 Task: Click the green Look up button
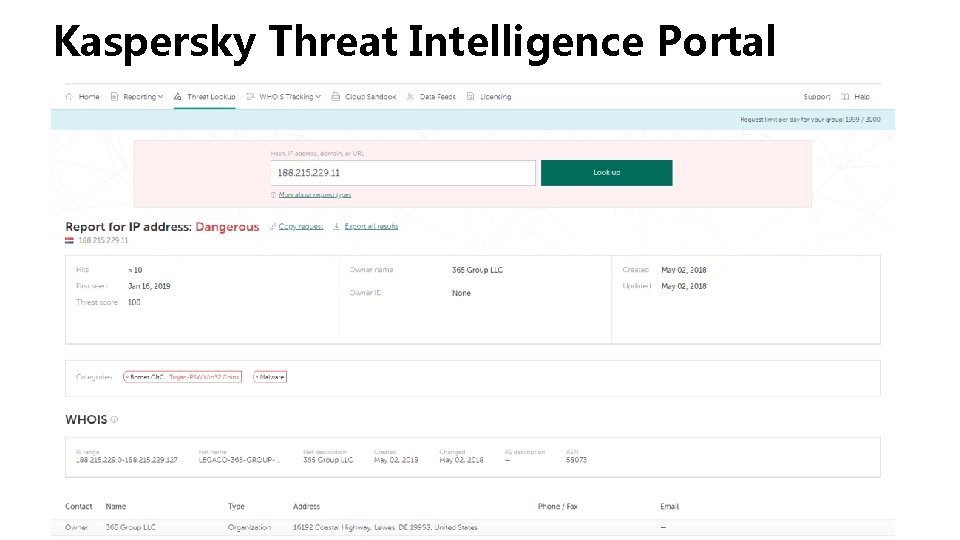click(607, 173)
